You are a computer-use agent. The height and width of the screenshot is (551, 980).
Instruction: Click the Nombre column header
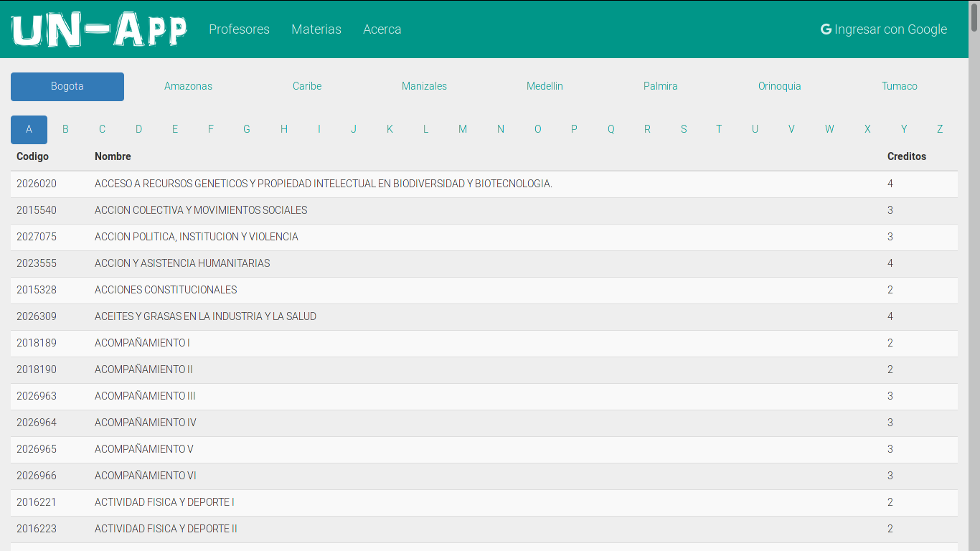[x=113, y=156]
